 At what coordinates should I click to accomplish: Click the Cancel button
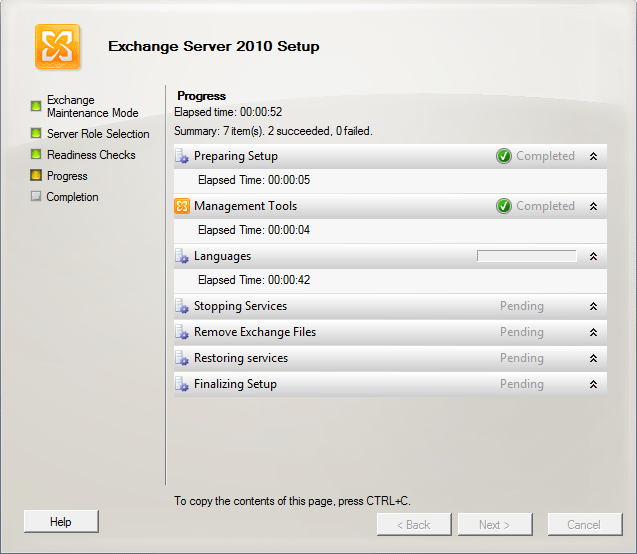585,525
